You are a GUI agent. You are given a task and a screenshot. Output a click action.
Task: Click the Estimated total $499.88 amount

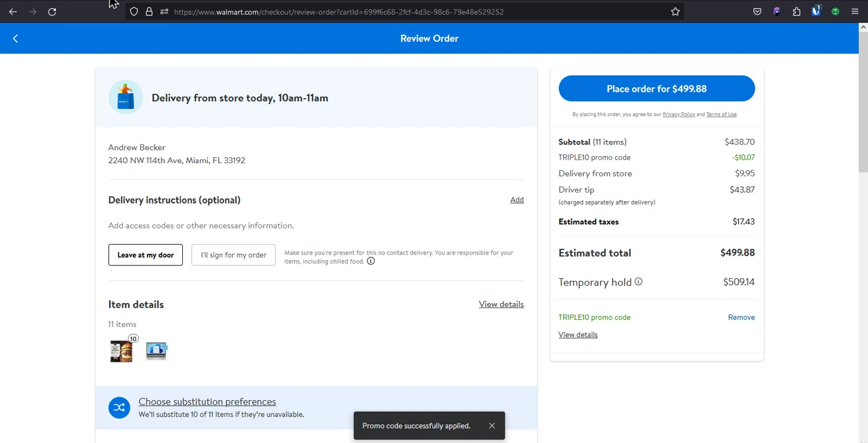(x=737, y=253)
